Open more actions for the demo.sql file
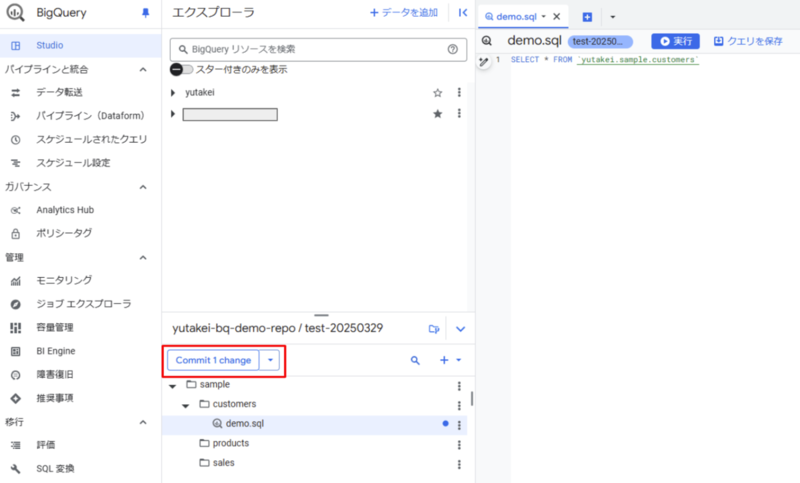Image resolution: width=800 pixels, height=483 pixels. [x=459, y=425]
